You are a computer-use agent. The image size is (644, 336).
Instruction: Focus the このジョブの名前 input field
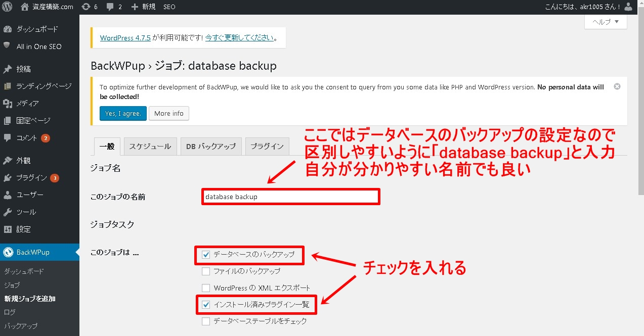pos(291,197)
